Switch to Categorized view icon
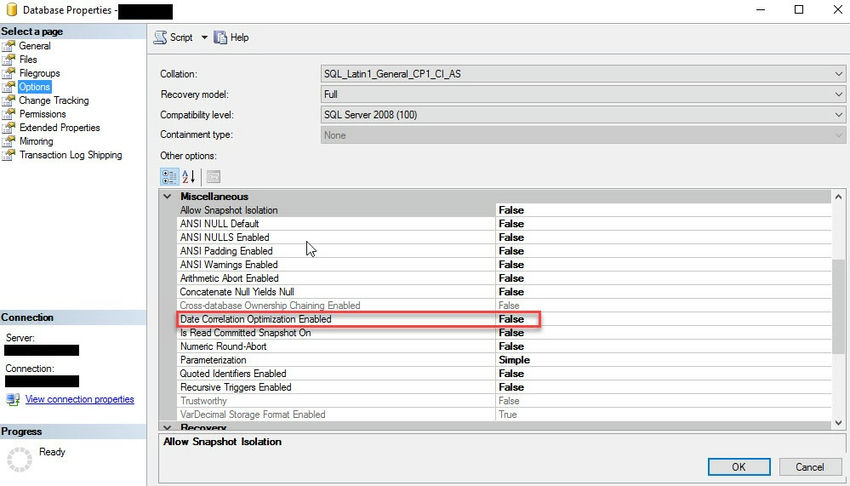 [169, 177]
